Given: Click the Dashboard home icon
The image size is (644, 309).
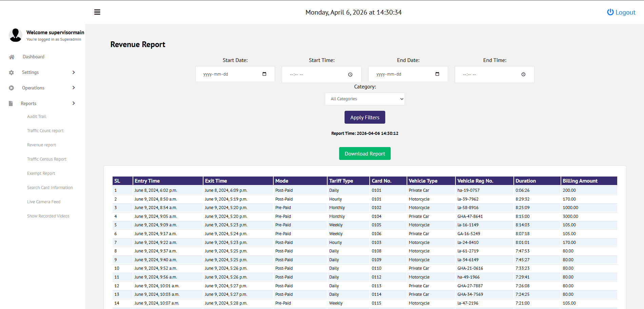Looking at the screenshot, I should (12, 57).
